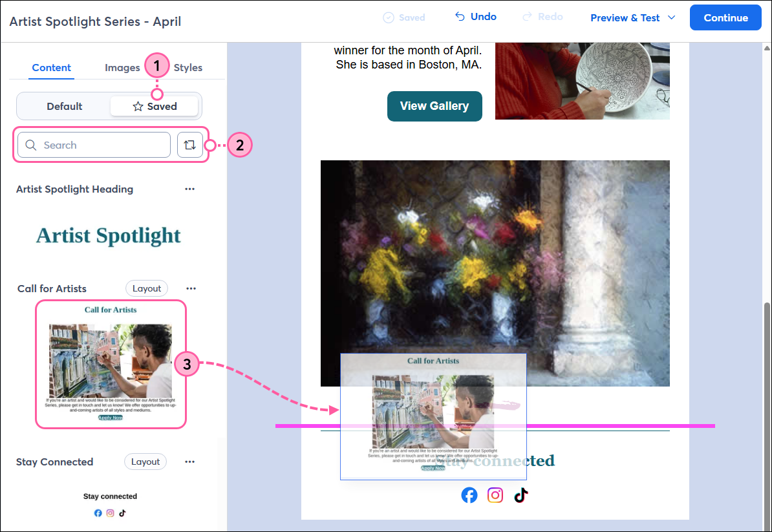Open the Stay Connected ellipsis menu
This screenshot has width=772, height=532.
pos(191,461)
